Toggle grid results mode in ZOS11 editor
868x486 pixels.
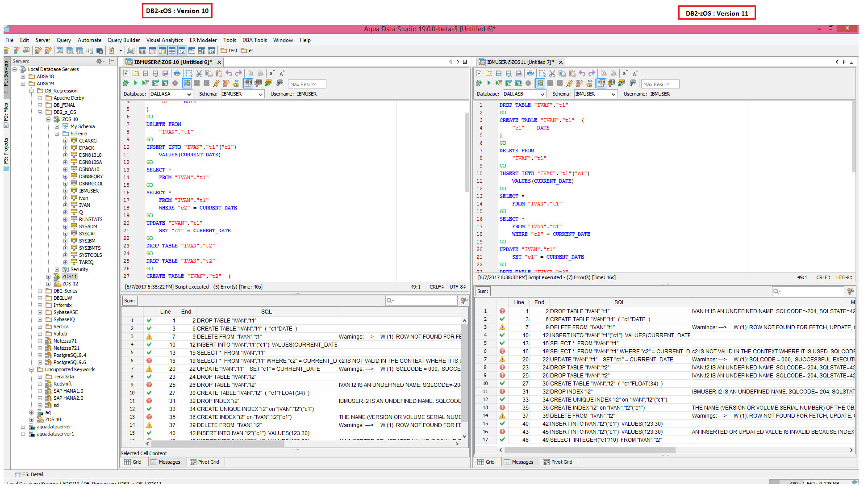click(x=601, y=83)
